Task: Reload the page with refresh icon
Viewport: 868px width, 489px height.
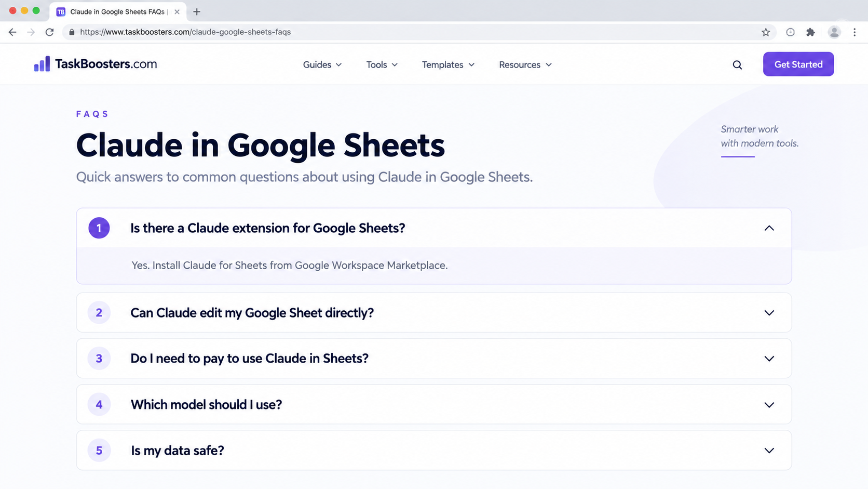Action: (x=50, y=32)
